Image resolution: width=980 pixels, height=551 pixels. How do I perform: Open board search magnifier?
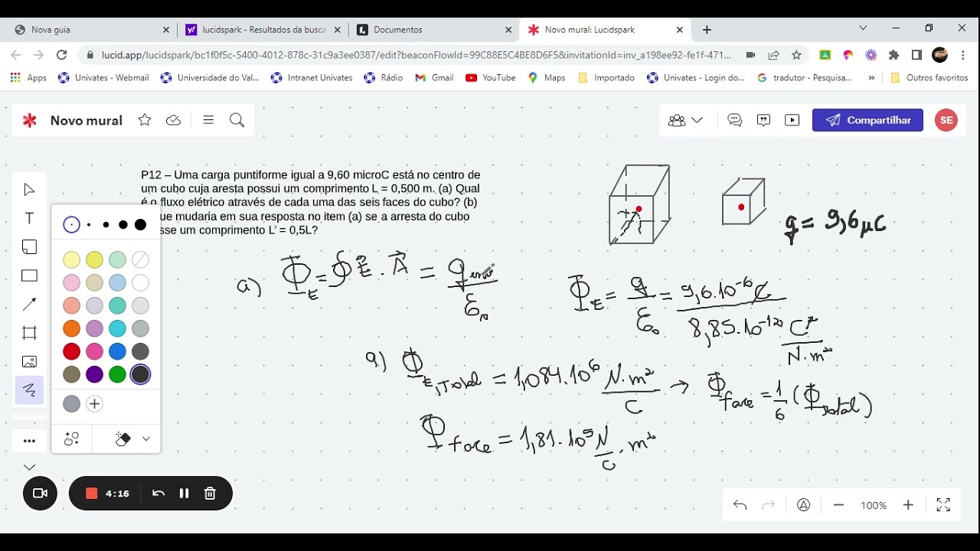(x=237, y=120)
